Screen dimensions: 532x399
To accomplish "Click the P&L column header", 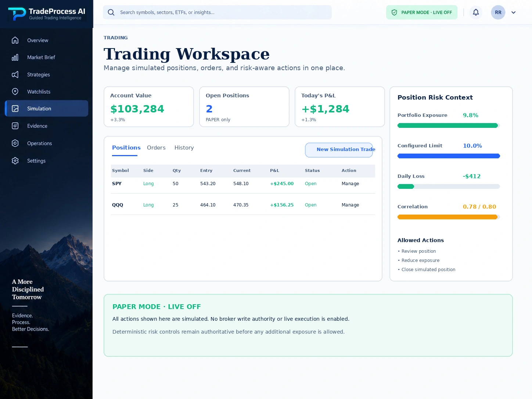I will click(x=274, y=170).
